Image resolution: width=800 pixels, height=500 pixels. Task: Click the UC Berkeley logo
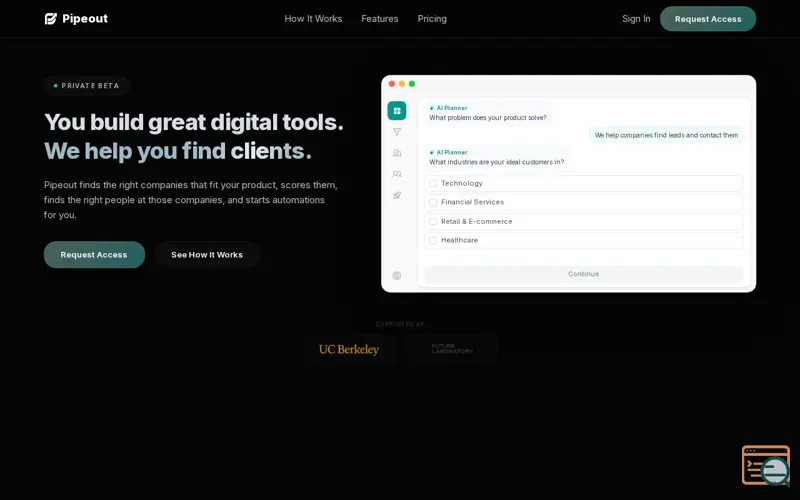(348, 349)
